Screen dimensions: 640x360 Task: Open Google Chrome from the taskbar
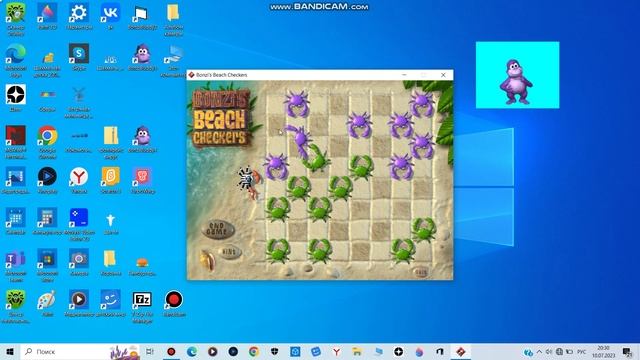[253, 351]
